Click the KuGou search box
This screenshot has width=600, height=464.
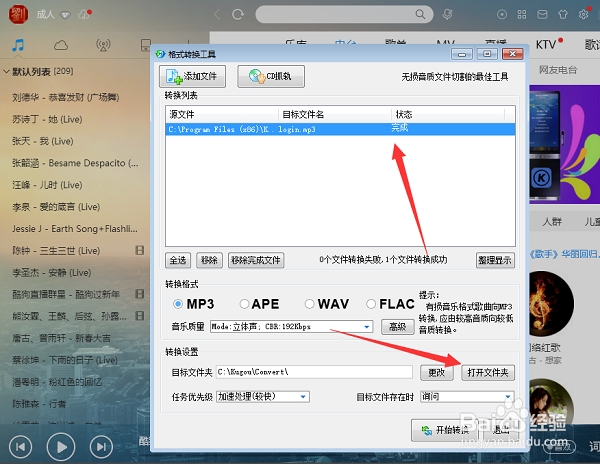click(x=344, y=15)
